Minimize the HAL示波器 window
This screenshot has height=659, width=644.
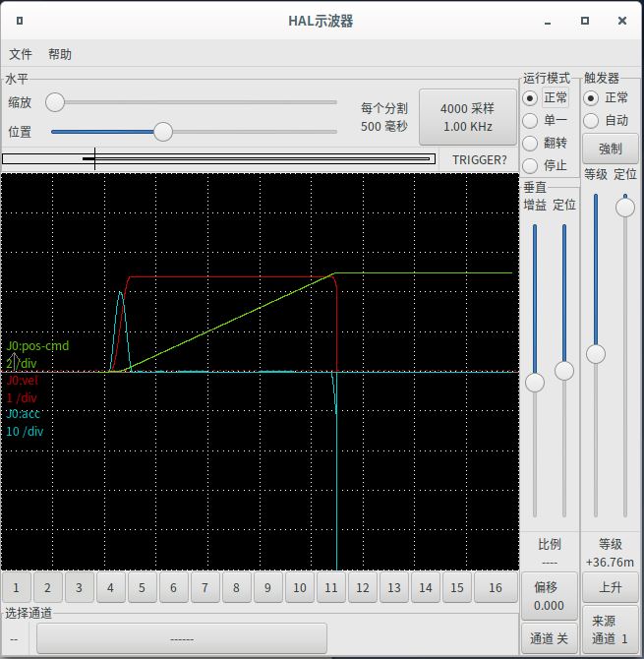pyautogui.click(x=548, y=22)
